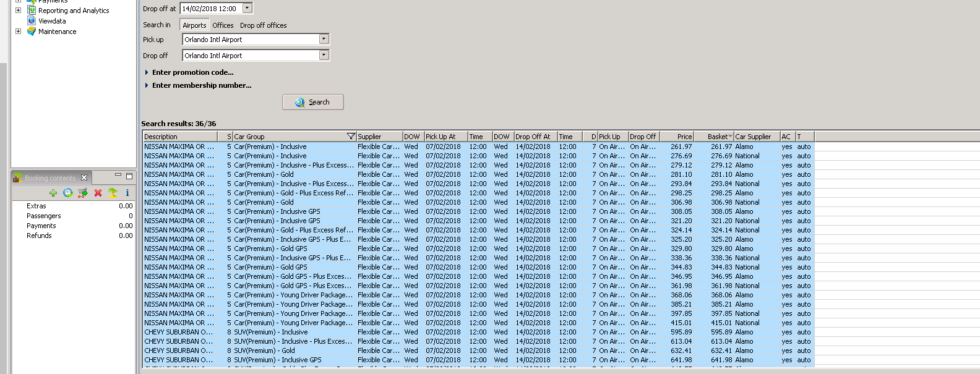Screen dimensions: 980x374
Task: Click the Viewdata globe icon
Action: 32,21
